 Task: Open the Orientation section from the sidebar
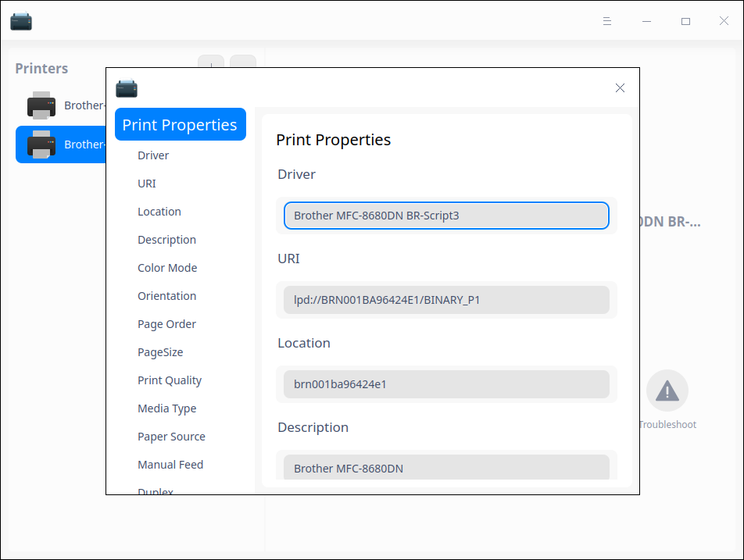166,296
